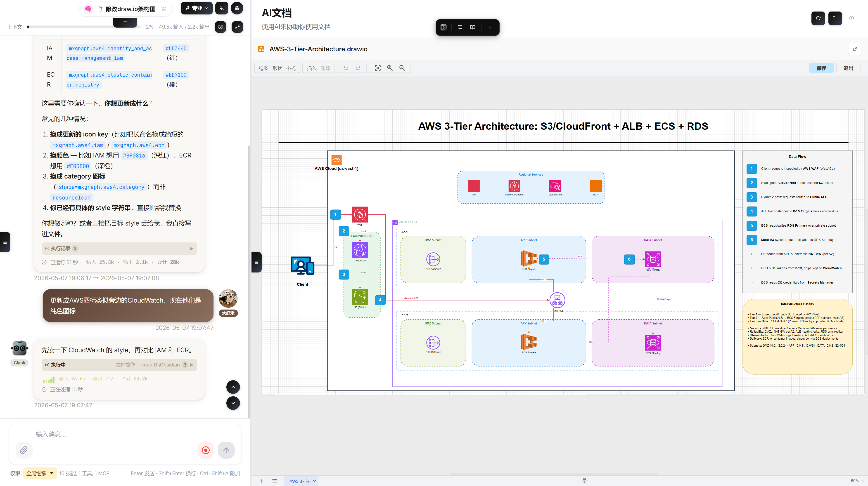Screen dimensions: 868x486
Task: Stop the running response with red button
Action: [x=206, y=450]
